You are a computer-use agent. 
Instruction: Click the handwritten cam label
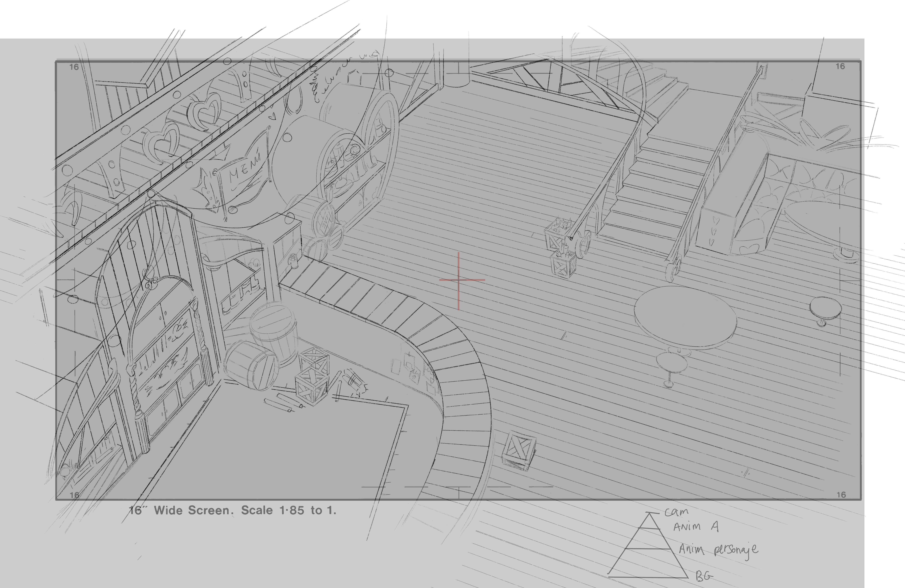point(676,512)
